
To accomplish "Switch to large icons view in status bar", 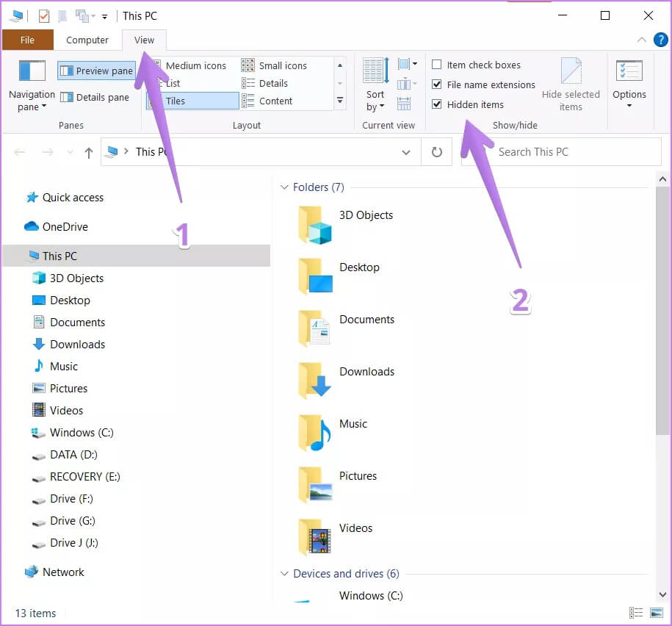I will 656,613.
